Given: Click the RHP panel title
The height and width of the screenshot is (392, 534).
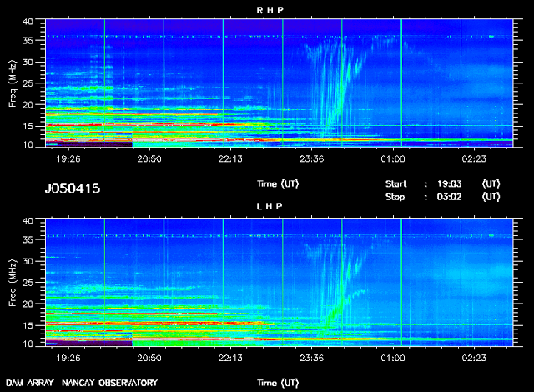Looking at the screenshot, I should pos(270,10).
